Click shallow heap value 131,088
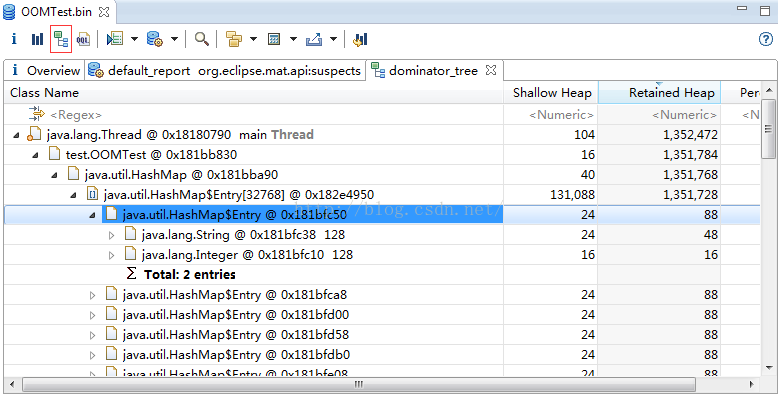The height and width of the screenshot is (397, 778). (572, 195)
